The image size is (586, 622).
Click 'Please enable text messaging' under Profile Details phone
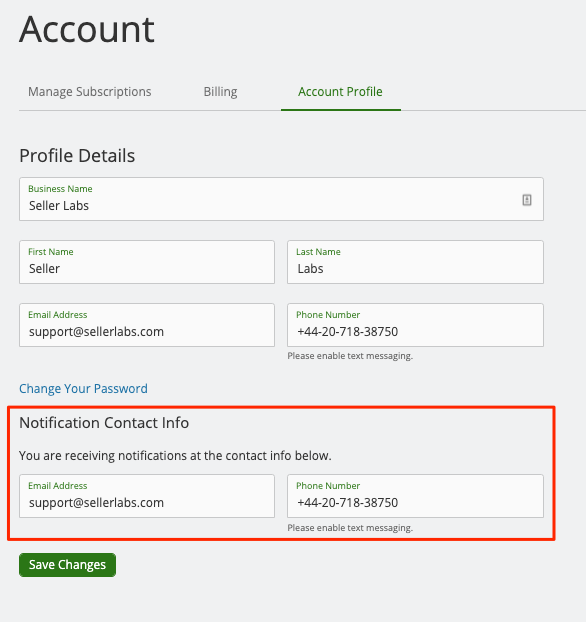(x=350, y=356)
